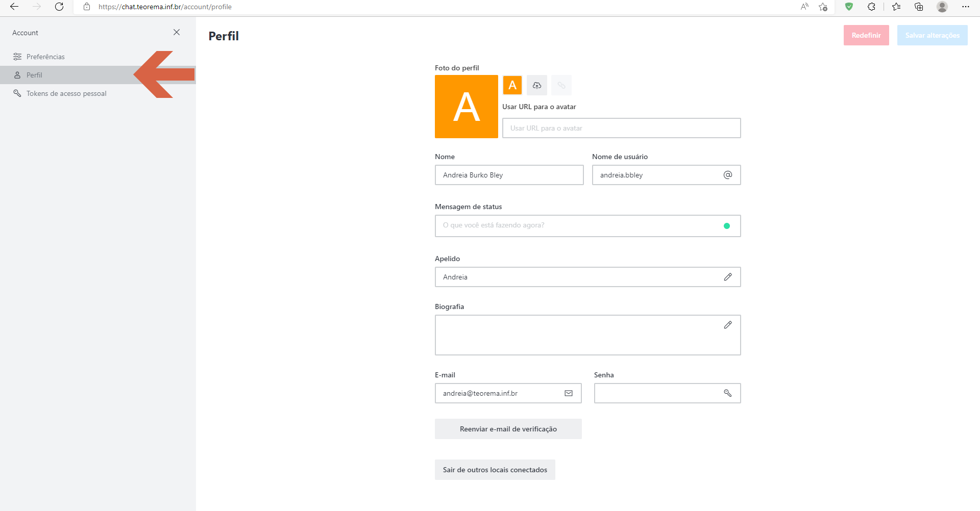Click the pencil icon in Apelido field
Screen dimensions: 980x511
728,277
